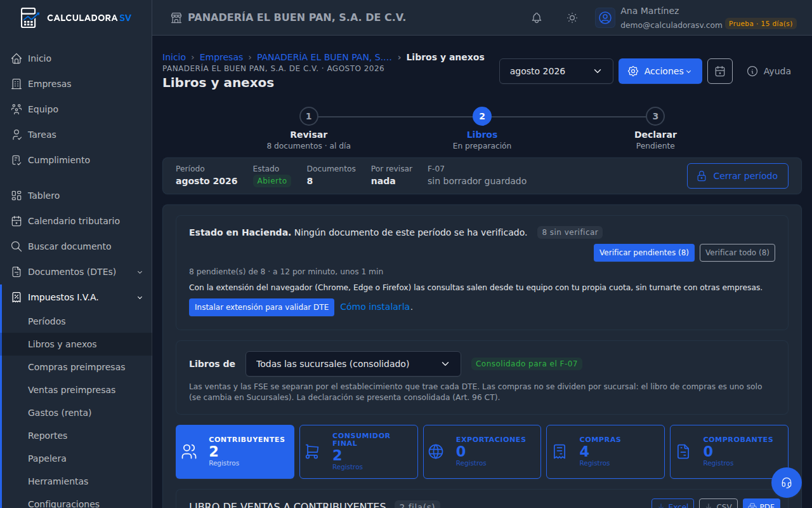The width and height of the screenshot is (812, 508).
Task: Open the Todas las sucursales dropdown
Action: click(x=353, y=364)
